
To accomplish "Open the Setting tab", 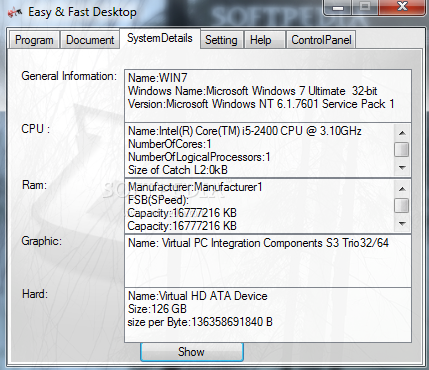I will pyautogui.click(x=221, y=40).
